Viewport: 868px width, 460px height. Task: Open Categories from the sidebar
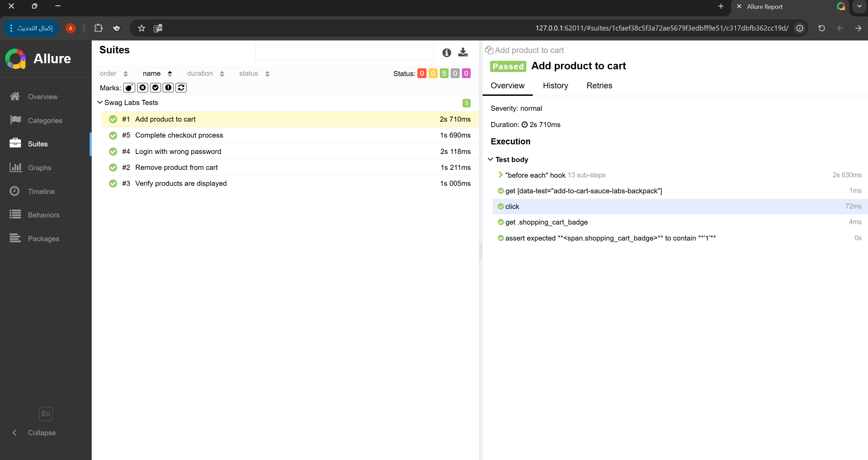coord(45,120)
